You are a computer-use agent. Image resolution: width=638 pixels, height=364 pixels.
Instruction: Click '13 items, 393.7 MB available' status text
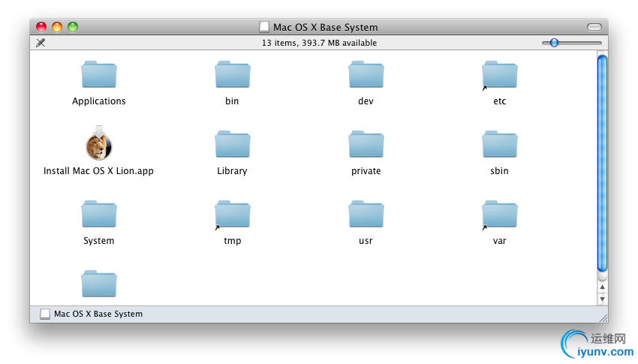pos(320,43)
